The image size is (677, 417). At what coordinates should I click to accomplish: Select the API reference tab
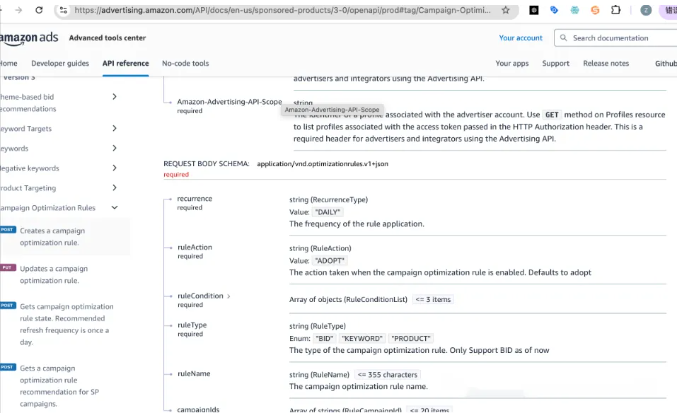pyautogui.click(x=126, y=63)
